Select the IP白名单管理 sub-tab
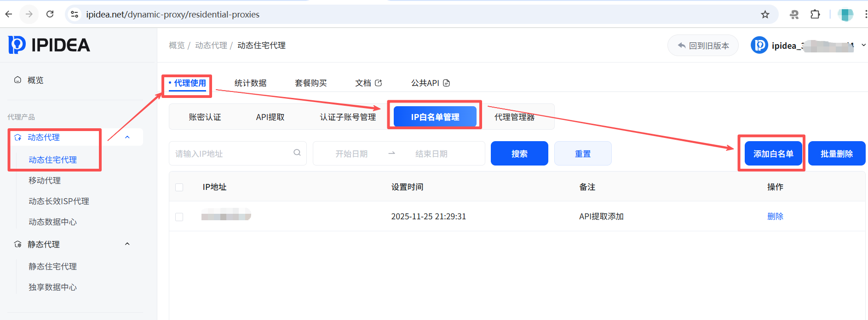Screen dimensions: 868x320 coord(435,117)
